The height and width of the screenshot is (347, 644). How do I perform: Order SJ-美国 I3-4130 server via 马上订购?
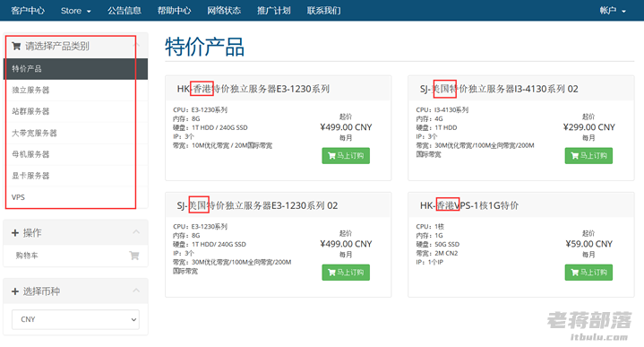(x=588, y=156)
